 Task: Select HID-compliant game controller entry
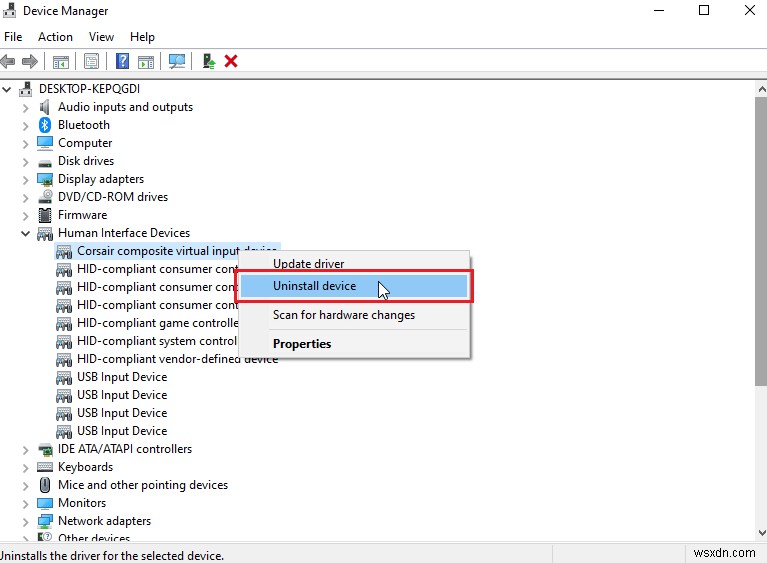point(147,323)
